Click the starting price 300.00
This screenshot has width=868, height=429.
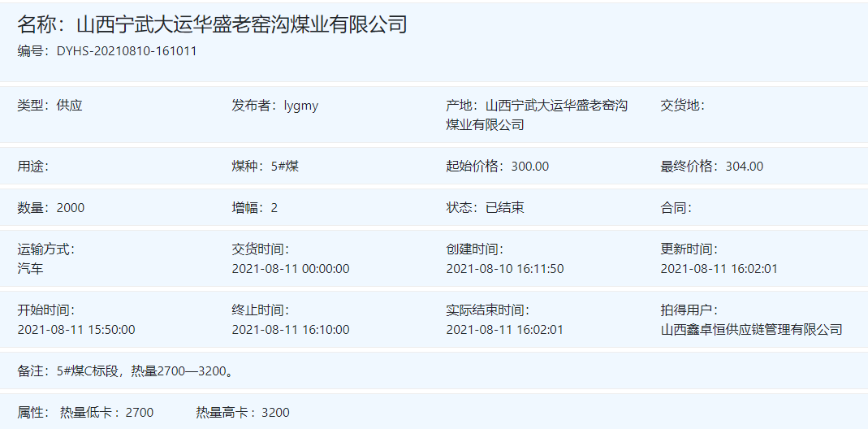(529, 167)
